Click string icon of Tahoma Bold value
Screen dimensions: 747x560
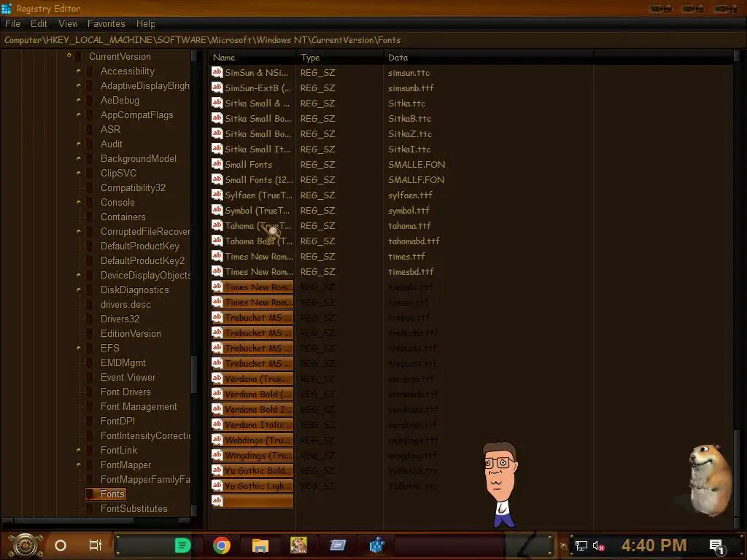point(217,241)
